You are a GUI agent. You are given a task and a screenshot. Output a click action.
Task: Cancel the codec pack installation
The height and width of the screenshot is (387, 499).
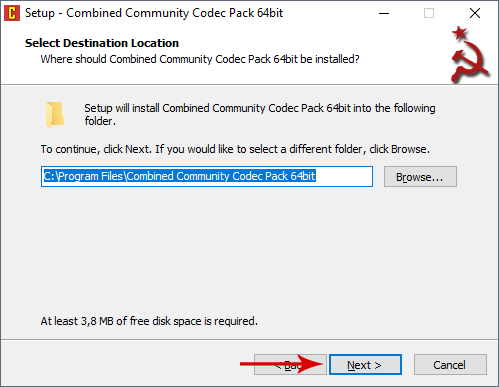tap(450, 365)
